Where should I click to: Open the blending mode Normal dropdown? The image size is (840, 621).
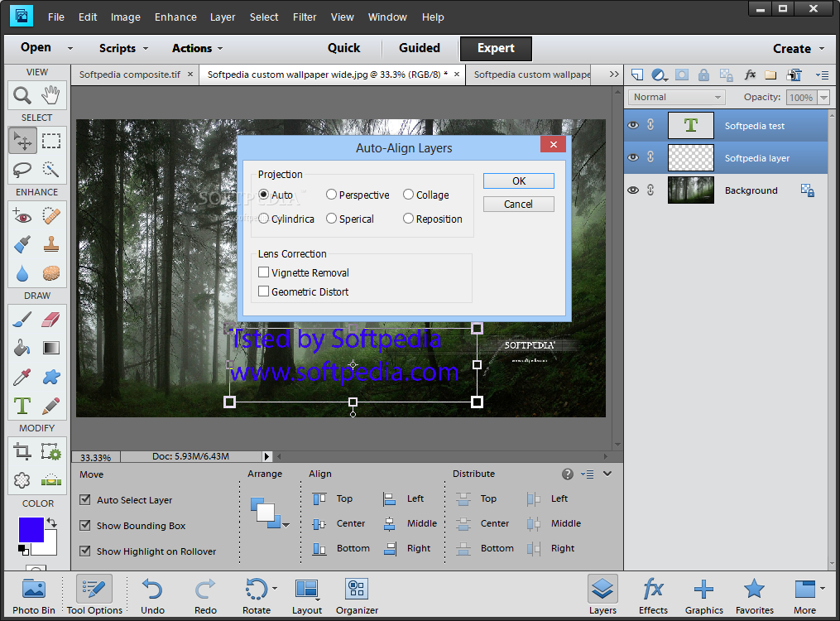pyautogui.click(x=677, y=97)
